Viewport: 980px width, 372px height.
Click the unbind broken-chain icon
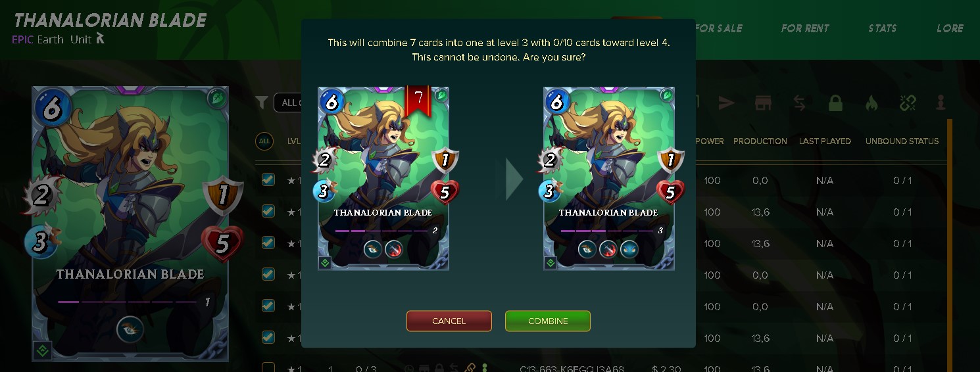click(x=908, y=103)
